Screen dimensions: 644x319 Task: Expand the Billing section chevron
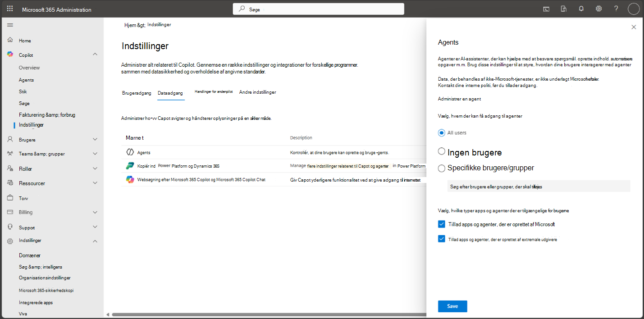coord(95,212)
